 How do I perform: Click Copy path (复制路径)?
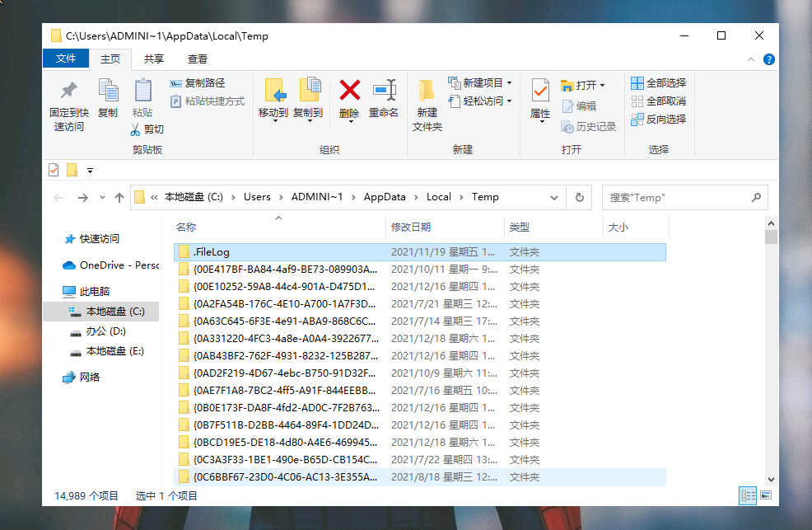(x=198, y=83)
